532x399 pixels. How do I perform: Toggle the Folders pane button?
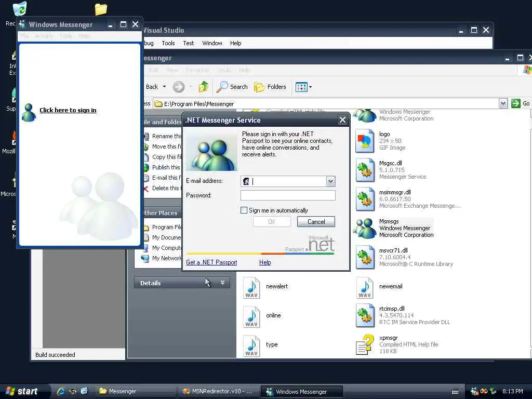(270, 87)
